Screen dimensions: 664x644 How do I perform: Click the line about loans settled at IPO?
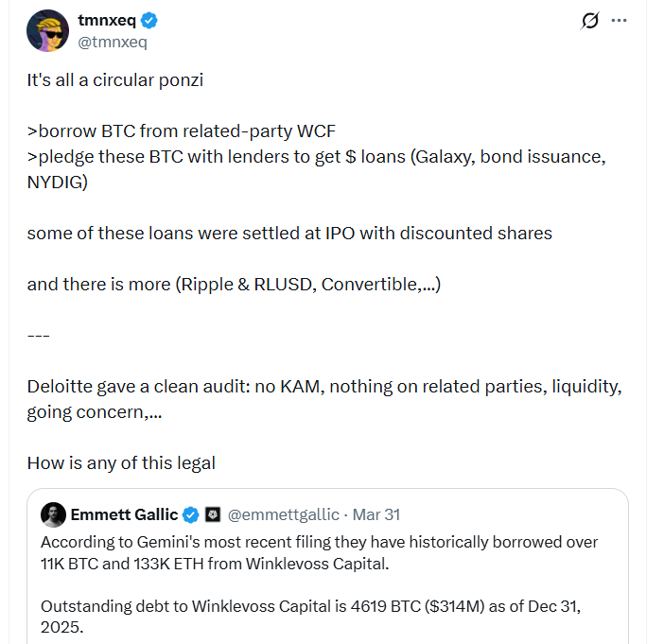click(289, 233)
